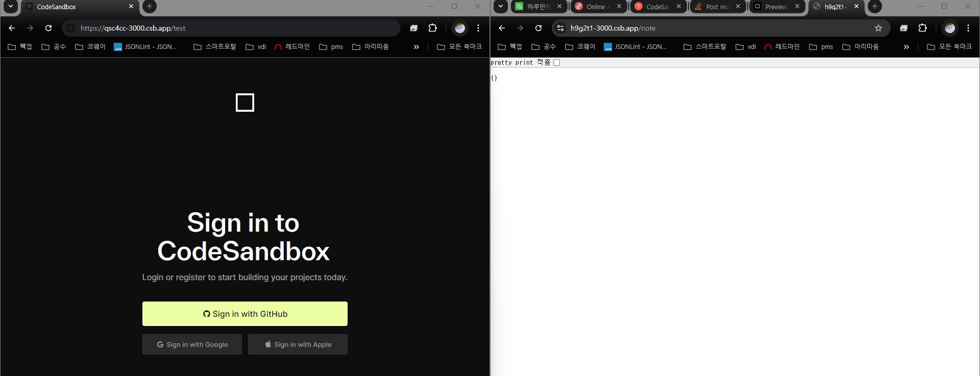Sign in with Google
This screenshot has height=376, width=980.
(192, 344)
